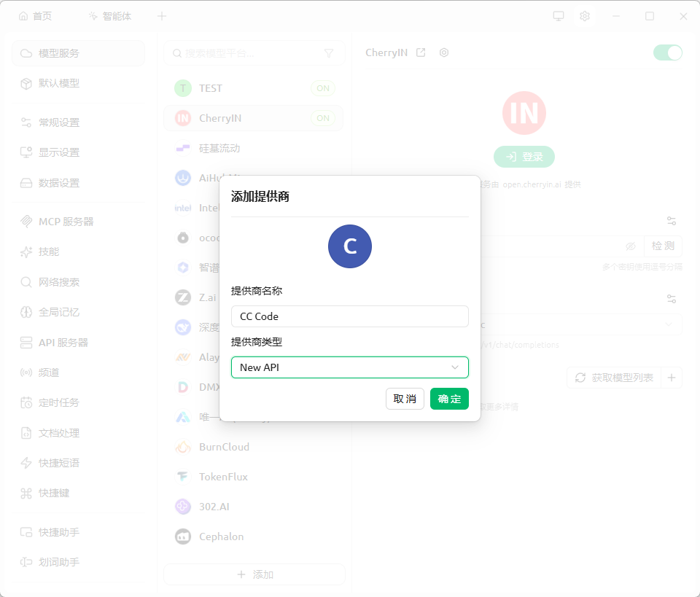Image resolution: width=700 pixels, height=597 pixels.
Task: Select the 302.AI provider
Action: [254, 507]
